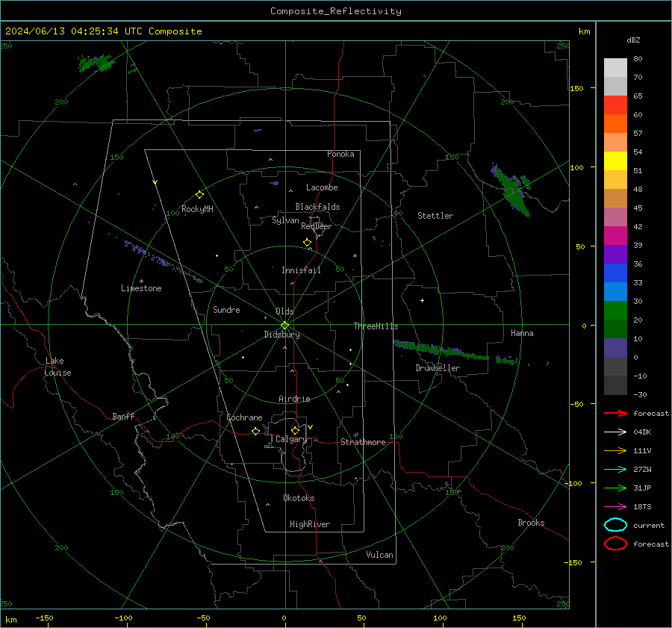Screen dimensions: 672x628
Task: Click the Airdrie map label
Action: coord(294,399)
